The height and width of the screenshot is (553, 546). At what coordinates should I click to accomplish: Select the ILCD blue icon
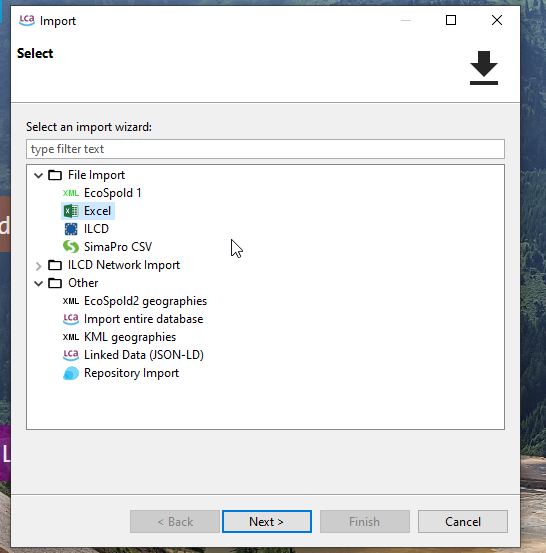tap(71, 229)
